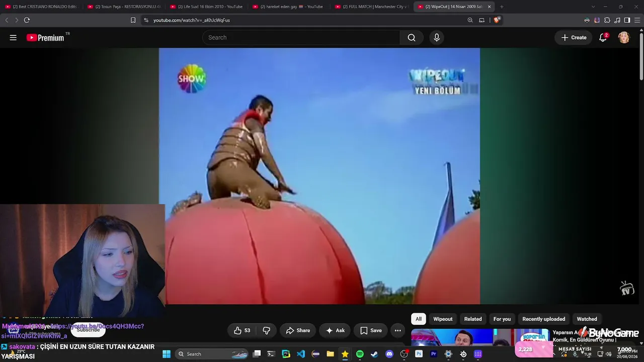Open Brave Shields lion icon
Viewport: 644px width, 362px height.
[x=496, y=20]
